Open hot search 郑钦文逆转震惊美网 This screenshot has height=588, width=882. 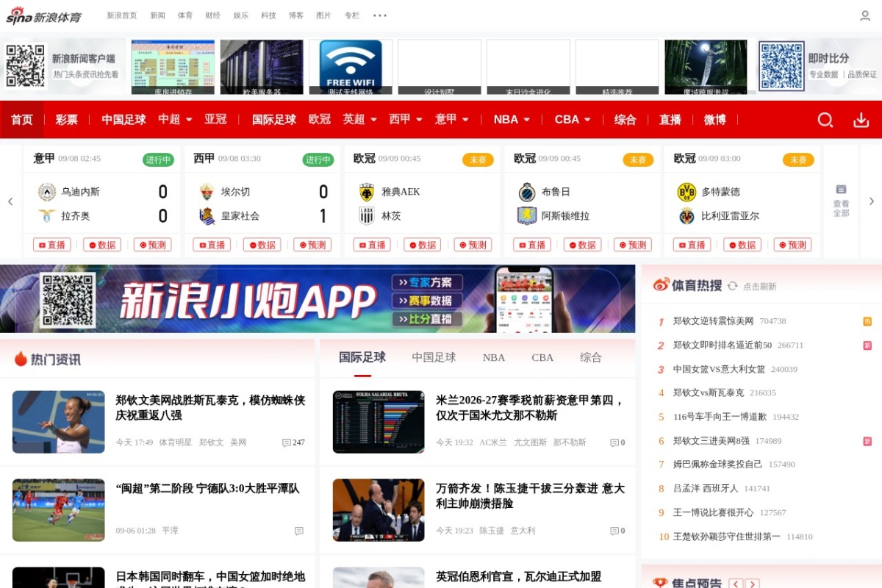point(714,321)
